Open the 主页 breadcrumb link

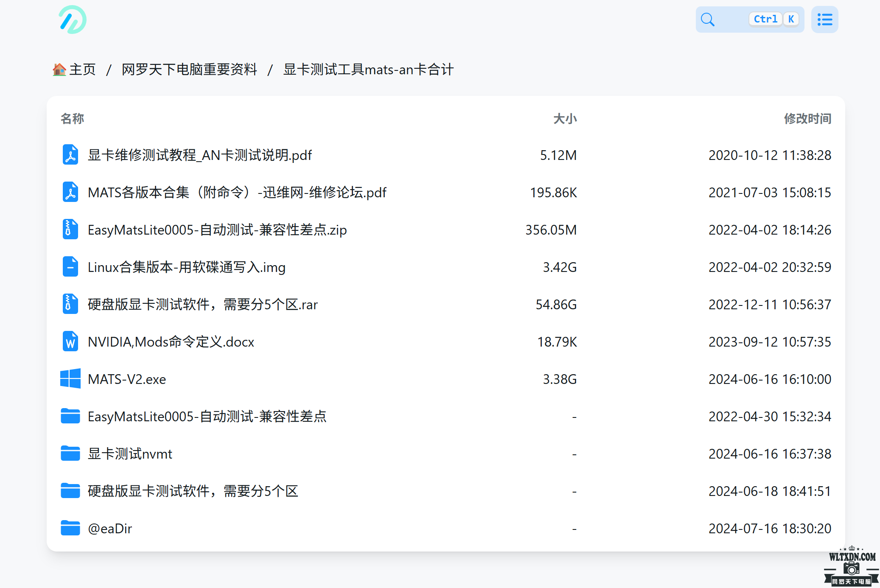(83, 69)
